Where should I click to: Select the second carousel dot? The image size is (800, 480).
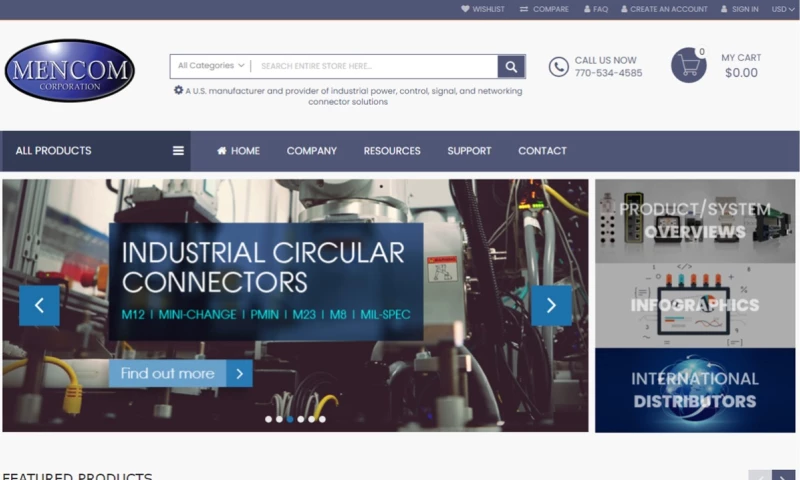click(x=279, y=419)
